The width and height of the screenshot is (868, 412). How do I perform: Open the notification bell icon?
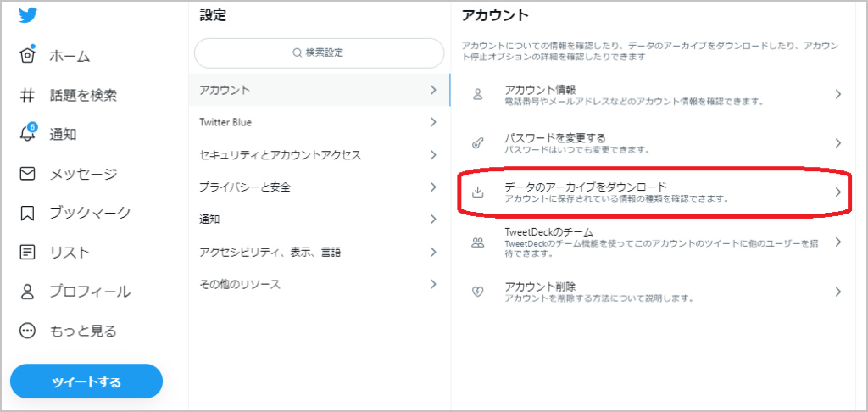[28, 133]
